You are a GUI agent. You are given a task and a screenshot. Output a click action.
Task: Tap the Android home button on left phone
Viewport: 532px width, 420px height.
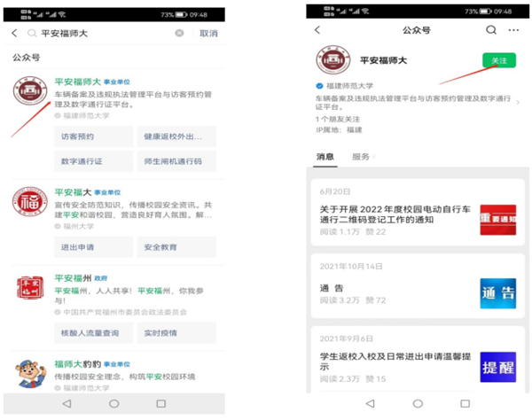(x=114, y=403)
